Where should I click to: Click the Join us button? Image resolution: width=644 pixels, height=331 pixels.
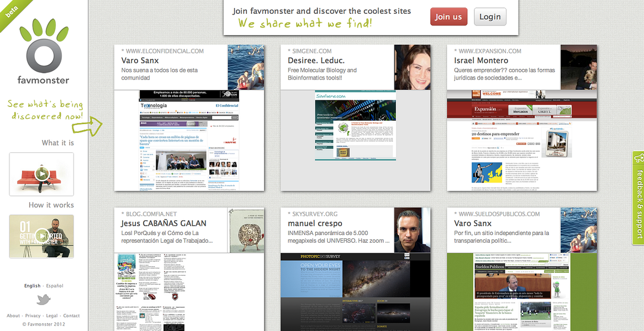(448, 17)
